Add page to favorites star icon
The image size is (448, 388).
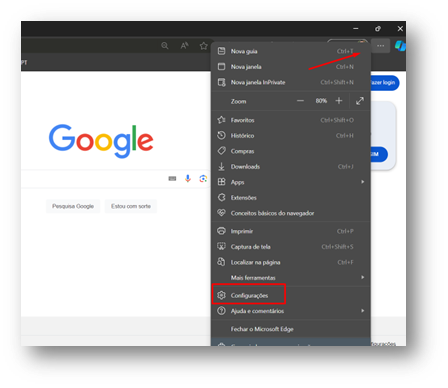click(203, 46)
